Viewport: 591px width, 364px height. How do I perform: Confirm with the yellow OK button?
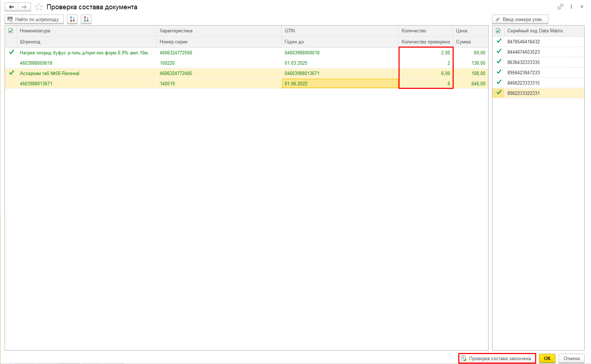coord(547,358)
